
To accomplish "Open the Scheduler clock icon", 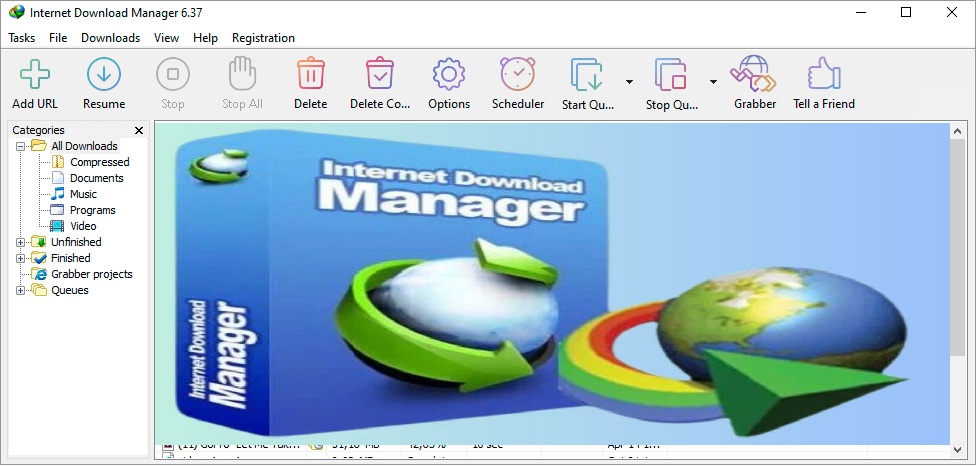I will (518, 73).
